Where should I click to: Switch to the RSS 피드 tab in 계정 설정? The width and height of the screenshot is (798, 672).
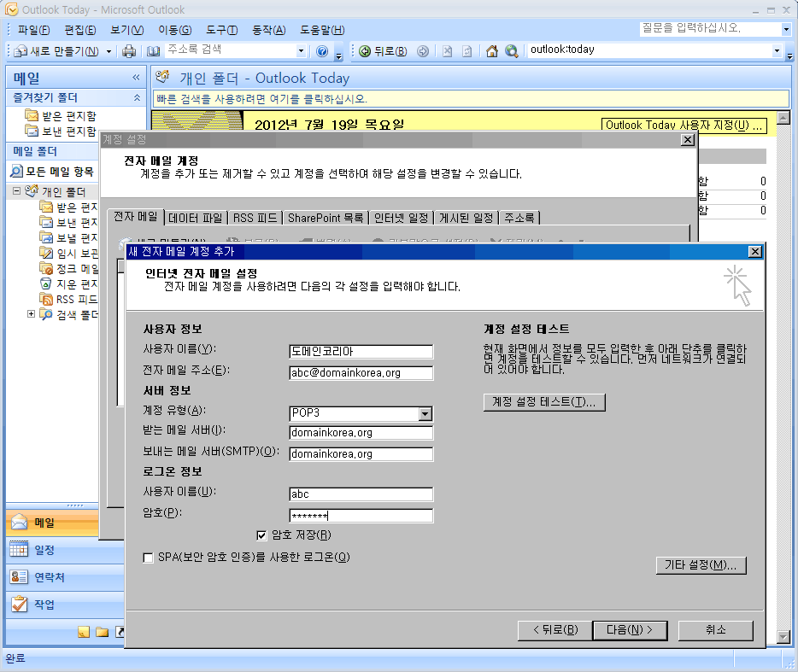(255, 218)
